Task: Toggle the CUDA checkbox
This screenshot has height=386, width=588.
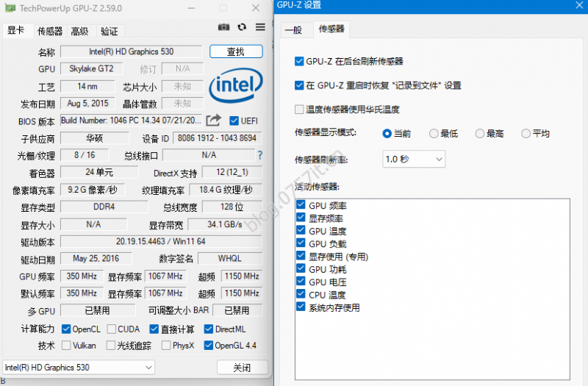Action: 112,329
